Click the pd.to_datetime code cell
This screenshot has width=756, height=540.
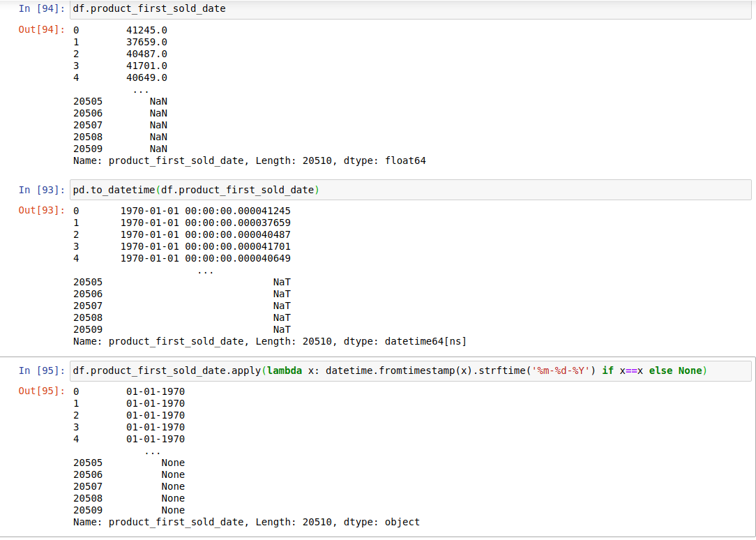click(410, 190)
